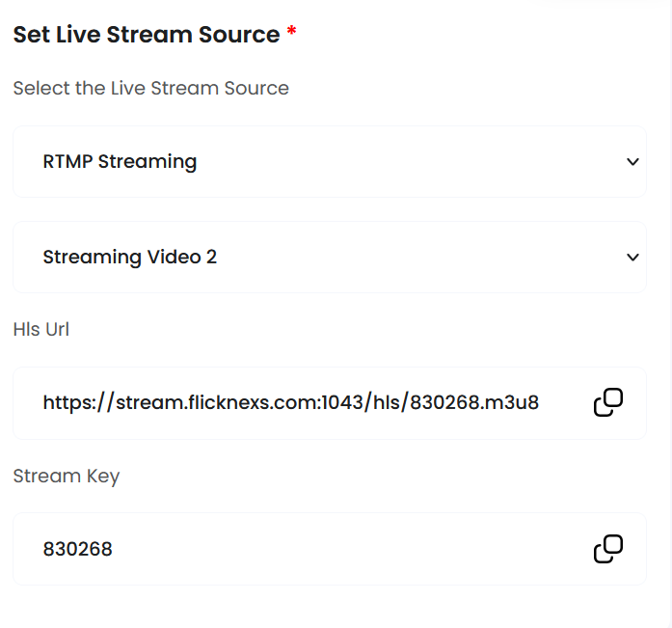The width and height of the screenshot is (672, 628).
Task: Click blank middle area of Streaming Video 2 dropdown
Action: (415, 258)
